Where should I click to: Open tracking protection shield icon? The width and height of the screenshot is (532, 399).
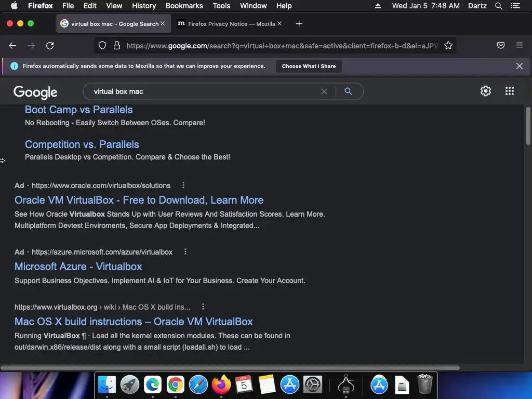pos(102,46)
